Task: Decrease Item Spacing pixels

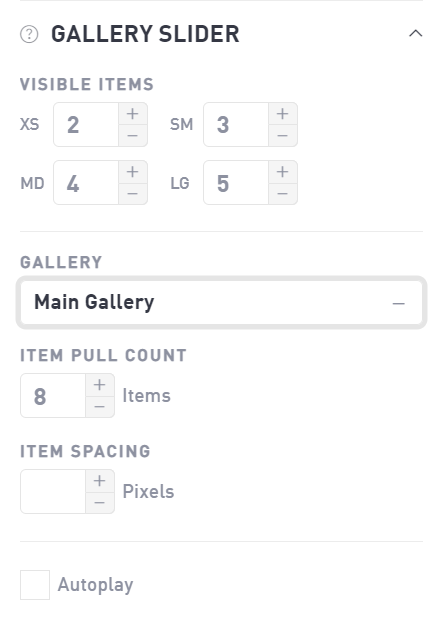Action: 100,502
